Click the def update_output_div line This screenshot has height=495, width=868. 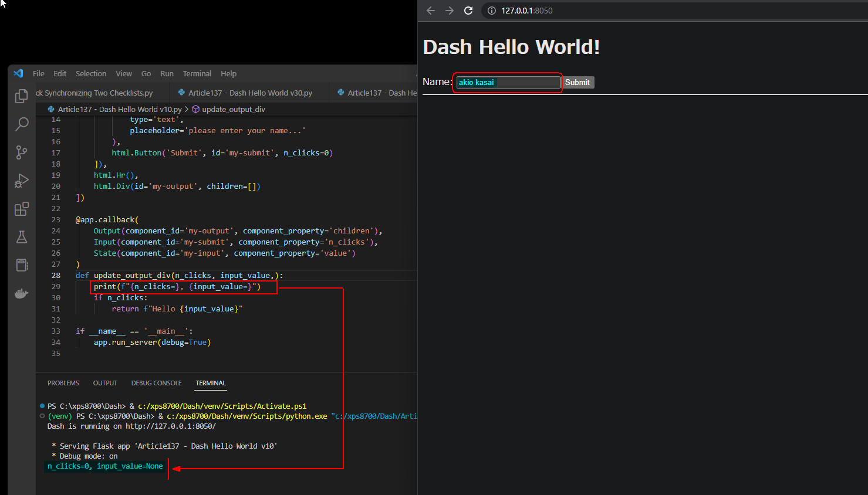[180, 275]
